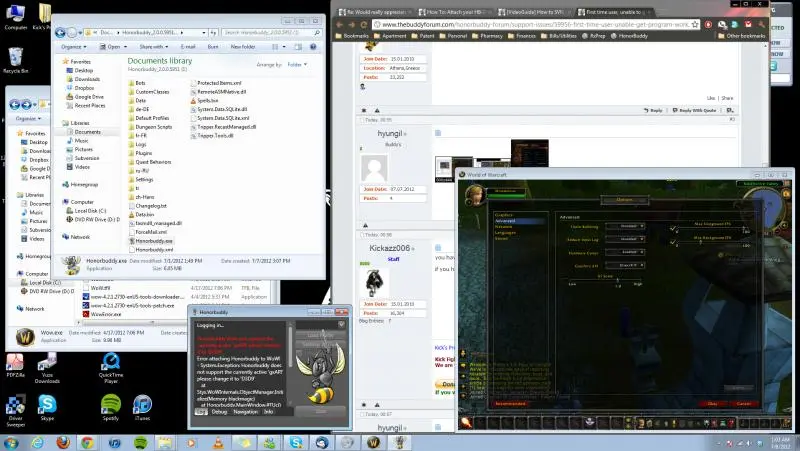Click hyungil's username on the second post

(x=390, y=134)
